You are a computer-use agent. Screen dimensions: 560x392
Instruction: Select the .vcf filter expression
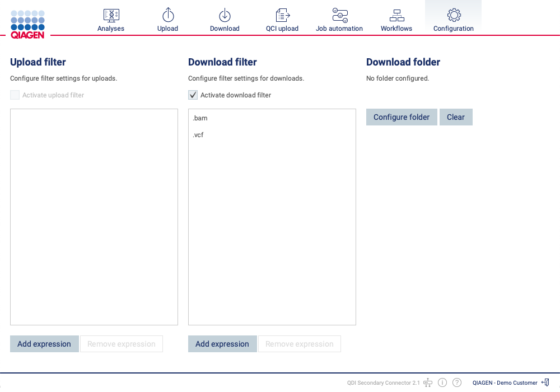pos(198,135)
